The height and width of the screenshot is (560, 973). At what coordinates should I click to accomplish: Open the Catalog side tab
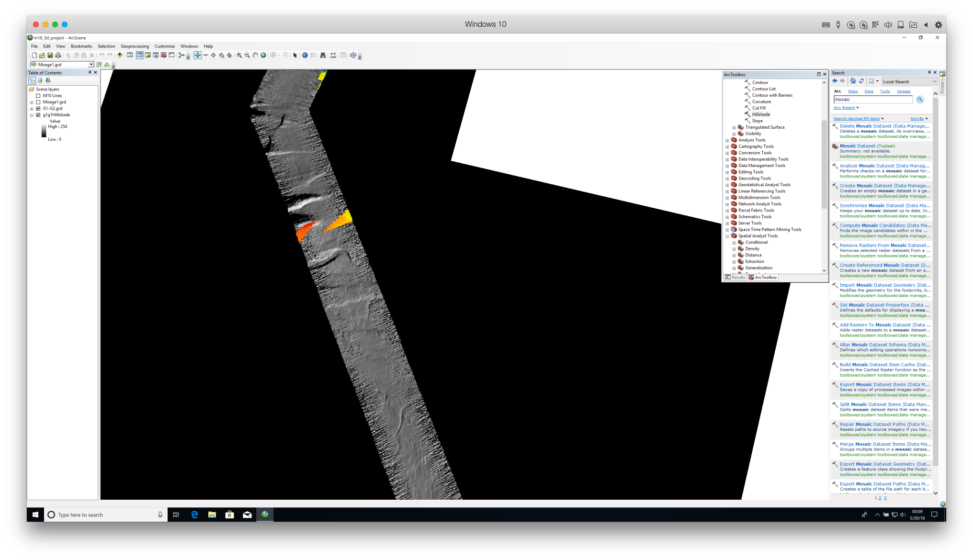tap(942, 83)
